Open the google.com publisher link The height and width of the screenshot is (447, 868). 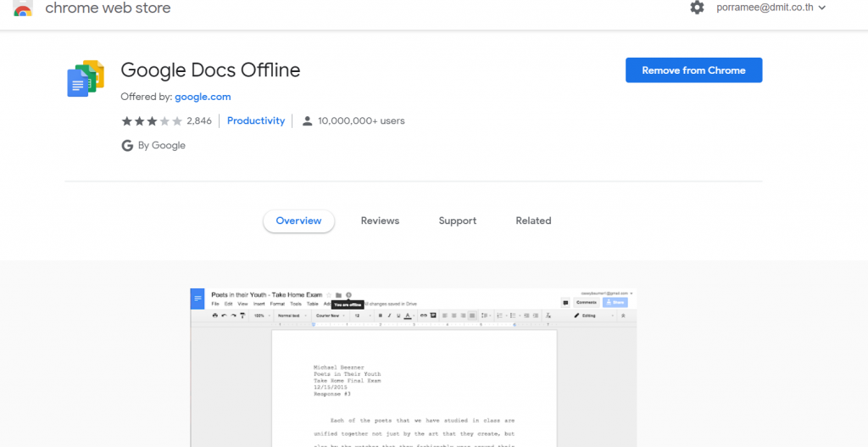(203, 97)
